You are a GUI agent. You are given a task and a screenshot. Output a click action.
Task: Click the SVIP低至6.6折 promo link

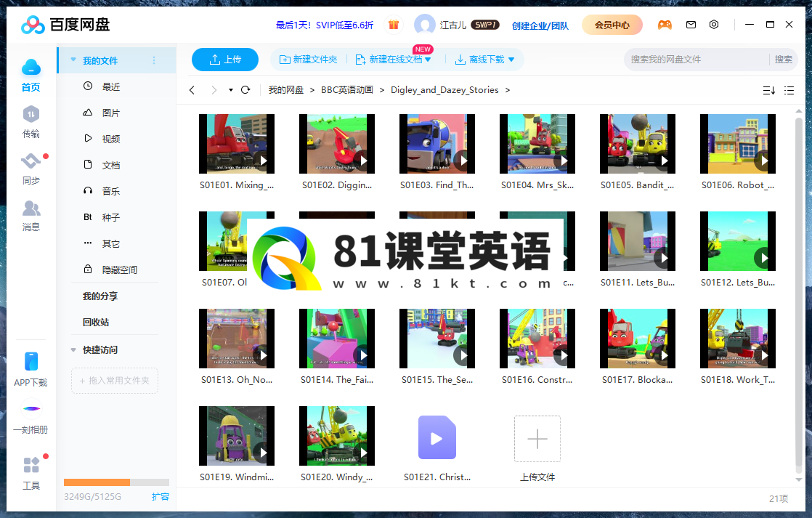tap(324, 25)
